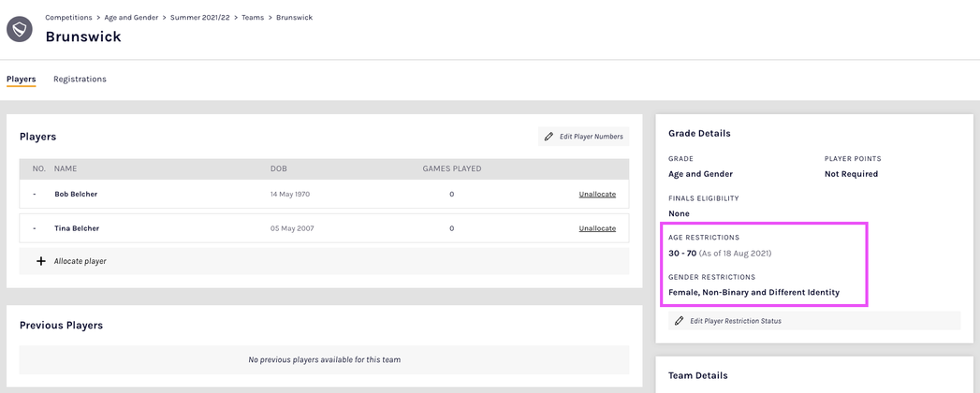Click the Brunswick breadcrumb item

pos(295,17)
